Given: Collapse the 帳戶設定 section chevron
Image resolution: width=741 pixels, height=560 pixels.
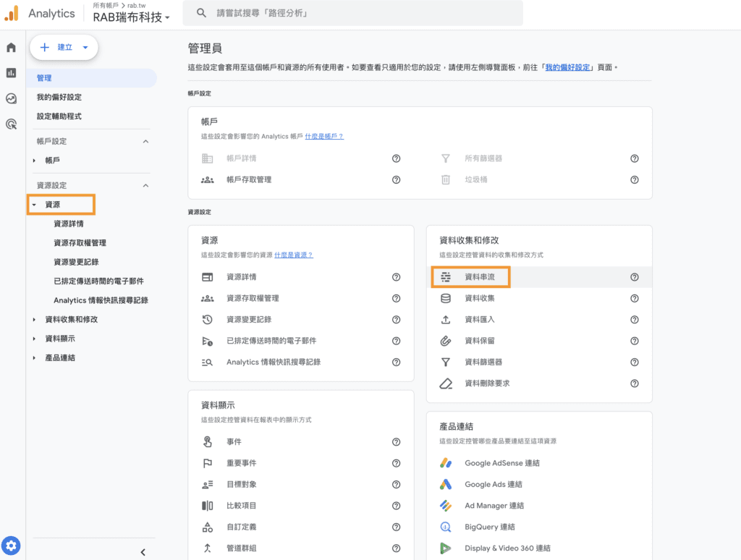Looking at the screenshot, I should [145, 141].
